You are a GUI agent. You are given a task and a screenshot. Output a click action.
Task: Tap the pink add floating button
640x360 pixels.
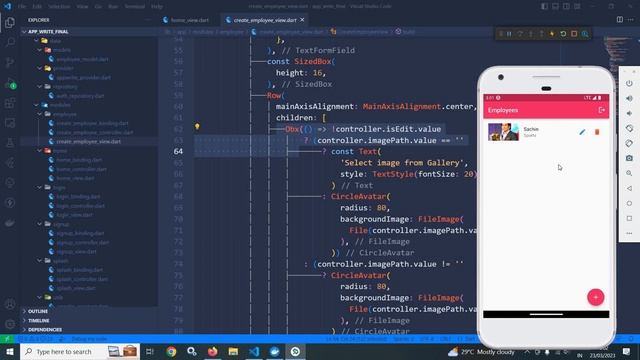point(596,297)
